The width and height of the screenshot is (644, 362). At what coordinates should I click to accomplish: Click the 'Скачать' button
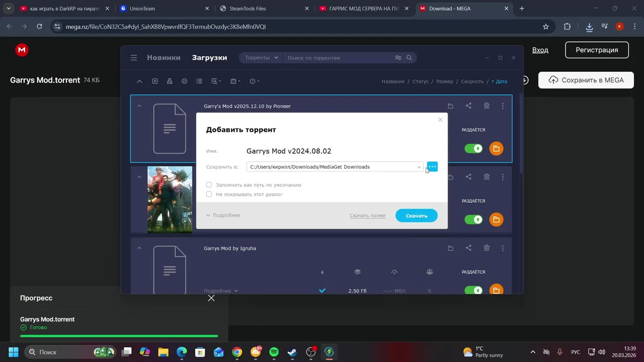tap(417, 216)
